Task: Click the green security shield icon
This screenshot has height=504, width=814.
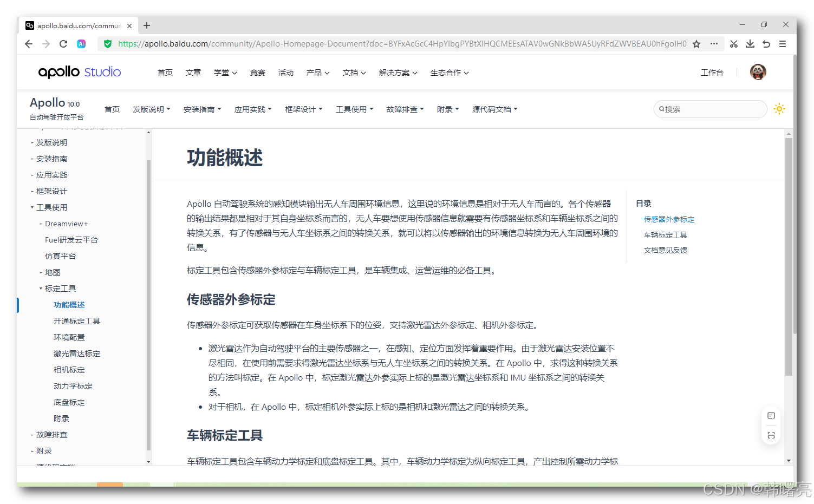Action: (x=108, y=44)
